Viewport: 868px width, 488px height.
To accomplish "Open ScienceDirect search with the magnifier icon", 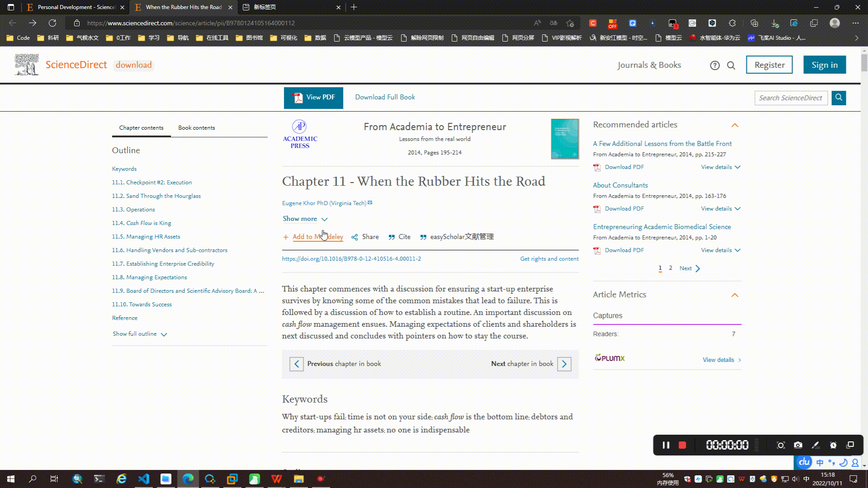I will (731, 65).
